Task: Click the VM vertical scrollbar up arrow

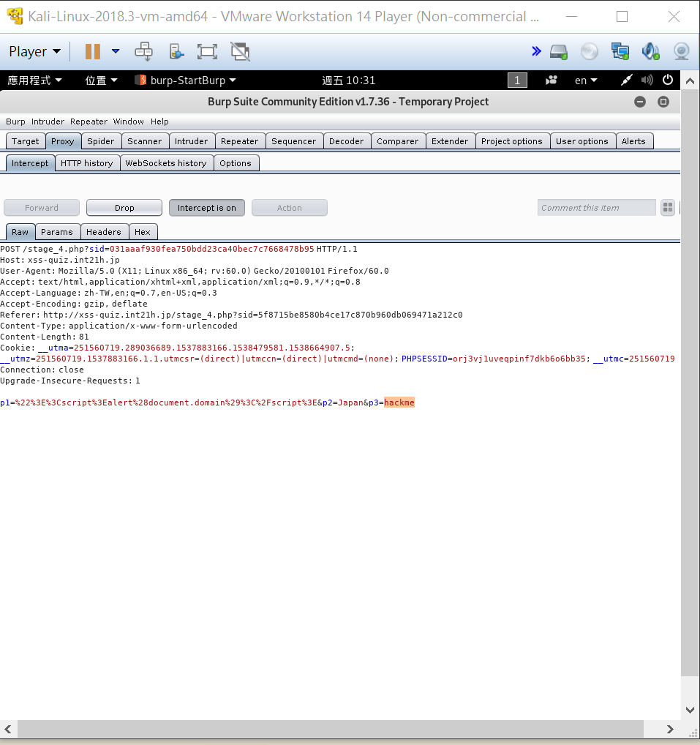Action: 690,81
